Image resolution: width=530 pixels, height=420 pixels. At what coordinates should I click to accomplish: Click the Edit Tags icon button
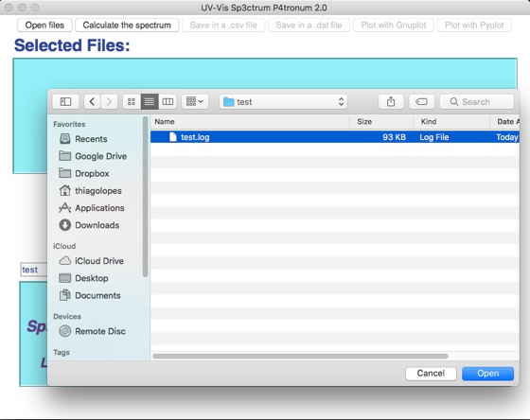421,102
